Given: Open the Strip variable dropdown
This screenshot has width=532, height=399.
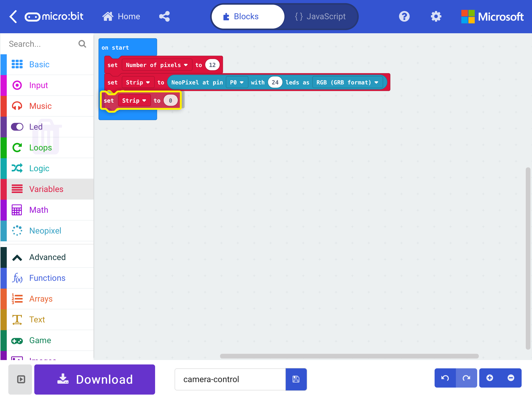Looking at the screenshot, I should pyautogui.click(x=138, y=82).
